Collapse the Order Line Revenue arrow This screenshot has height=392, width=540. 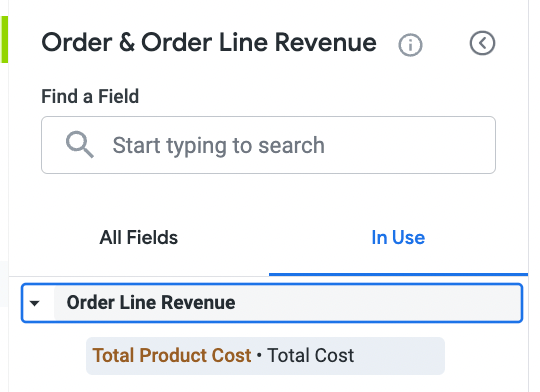click(x=34, y=303)
